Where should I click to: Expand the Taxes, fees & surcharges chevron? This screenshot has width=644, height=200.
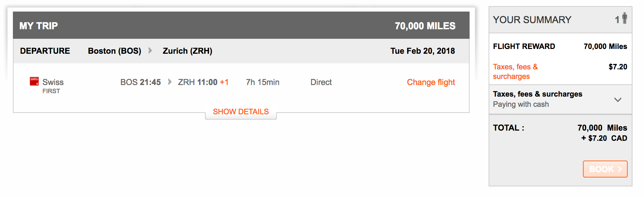[x=618, y=99]
